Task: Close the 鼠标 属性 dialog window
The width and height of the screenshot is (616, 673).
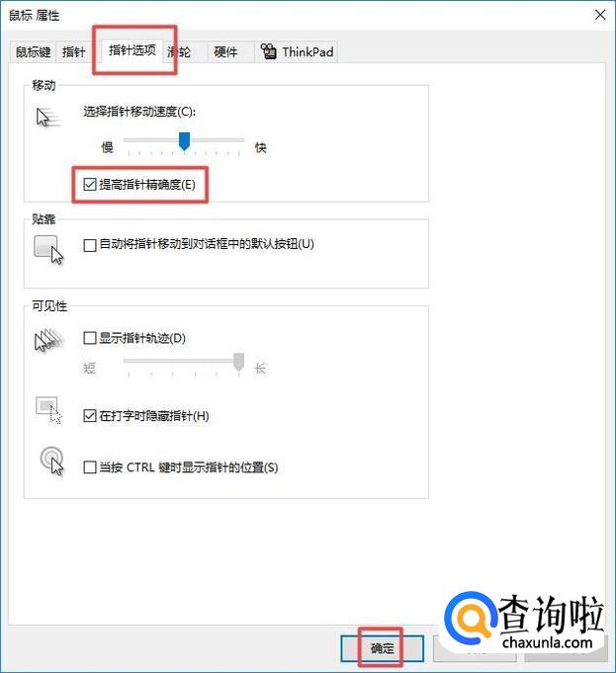Action: pyautogui.click(x=600, y=15)
